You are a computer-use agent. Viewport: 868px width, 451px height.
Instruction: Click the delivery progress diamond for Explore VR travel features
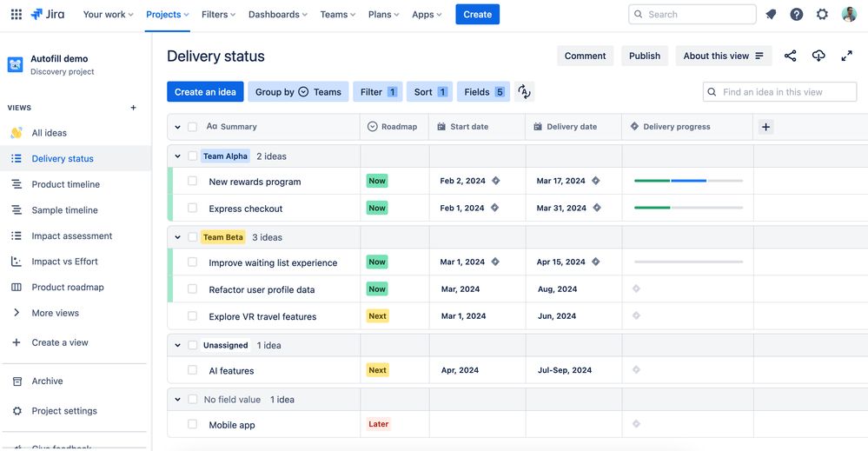pos(636,316)
